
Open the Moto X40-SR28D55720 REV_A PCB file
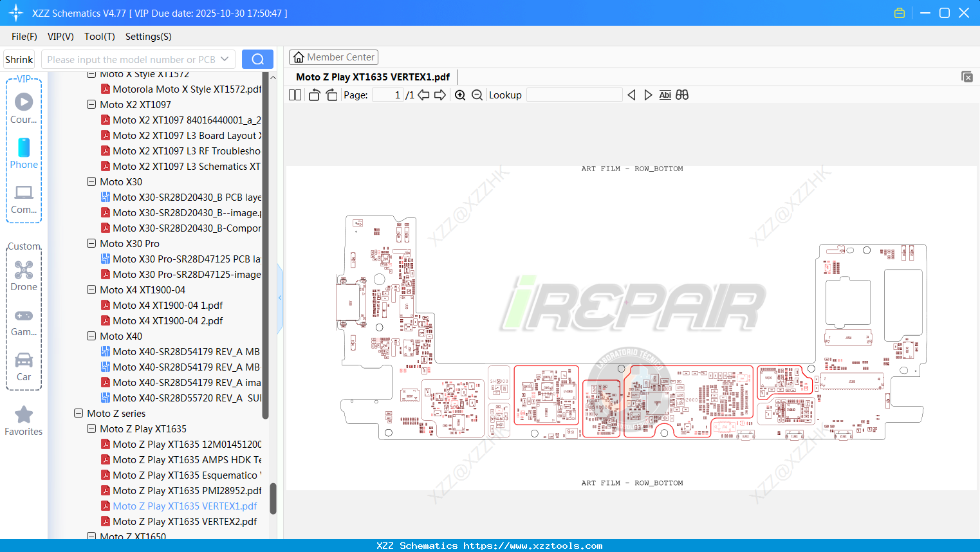(181, 398)
